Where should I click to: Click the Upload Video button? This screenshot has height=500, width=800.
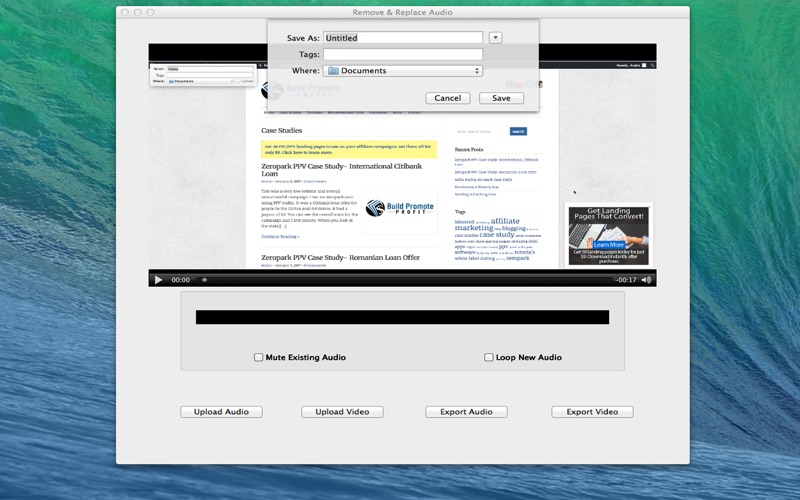click(342, 412)
